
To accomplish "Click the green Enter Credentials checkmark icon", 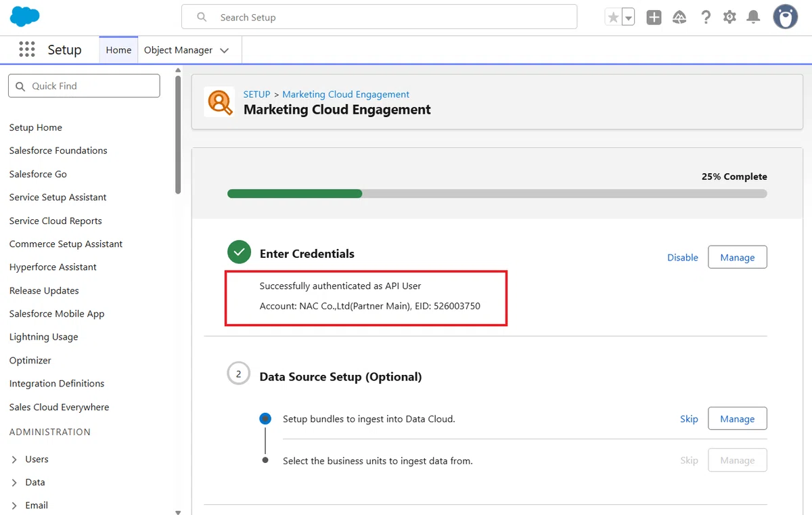I will [x=238, y=253].
